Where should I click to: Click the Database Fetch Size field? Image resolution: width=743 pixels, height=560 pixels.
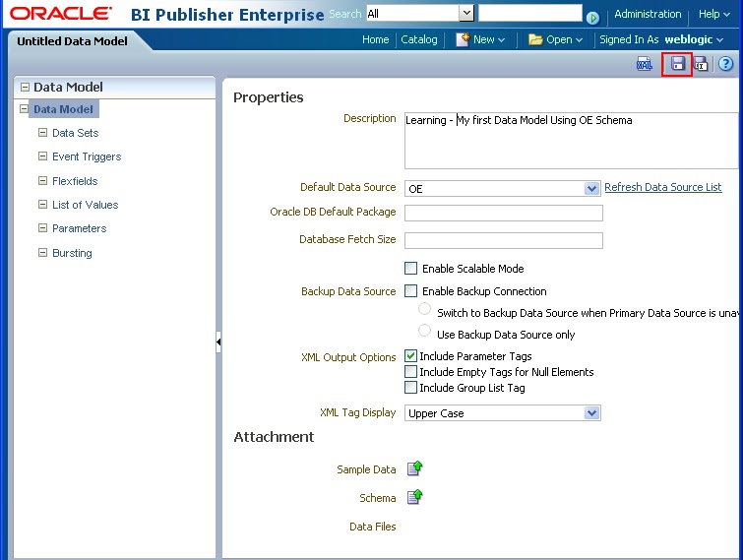point(503,240)
